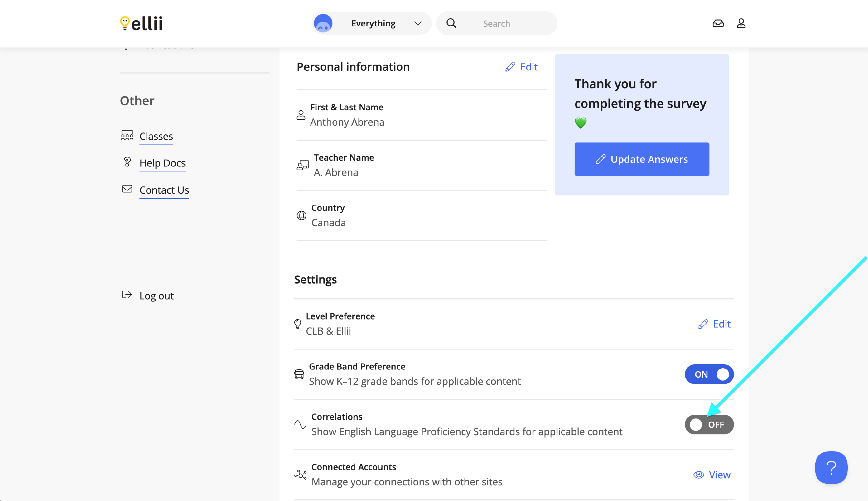Open Help Docs in sidebar

pyautogui.click(x=162, y=163)
